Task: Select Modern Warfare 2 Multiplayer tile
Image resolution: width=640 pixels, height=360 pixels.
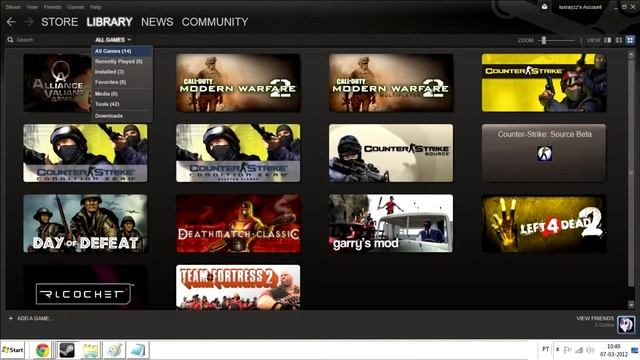Action: (x=391, y=83)
